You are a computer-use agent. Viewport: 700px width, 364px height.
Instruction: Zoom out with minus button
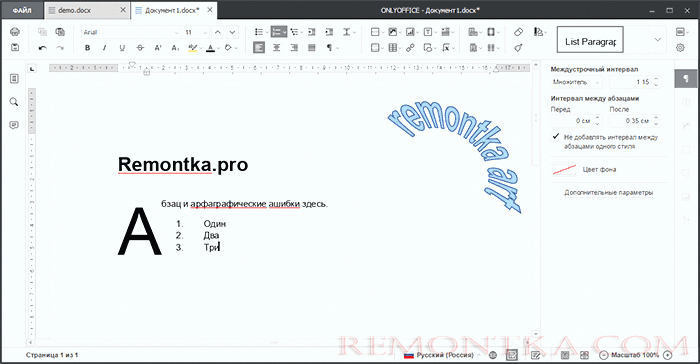(x=604, y=355)
